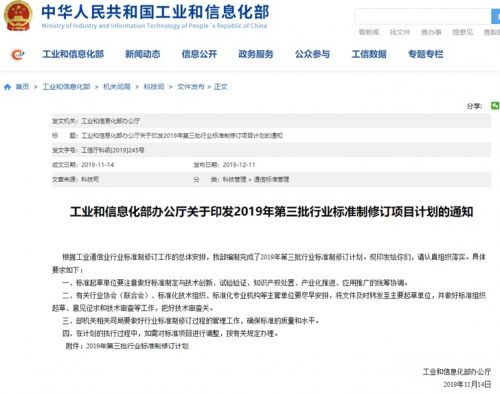Click the 成文日期 2019-11-14 text

[83, 165]
